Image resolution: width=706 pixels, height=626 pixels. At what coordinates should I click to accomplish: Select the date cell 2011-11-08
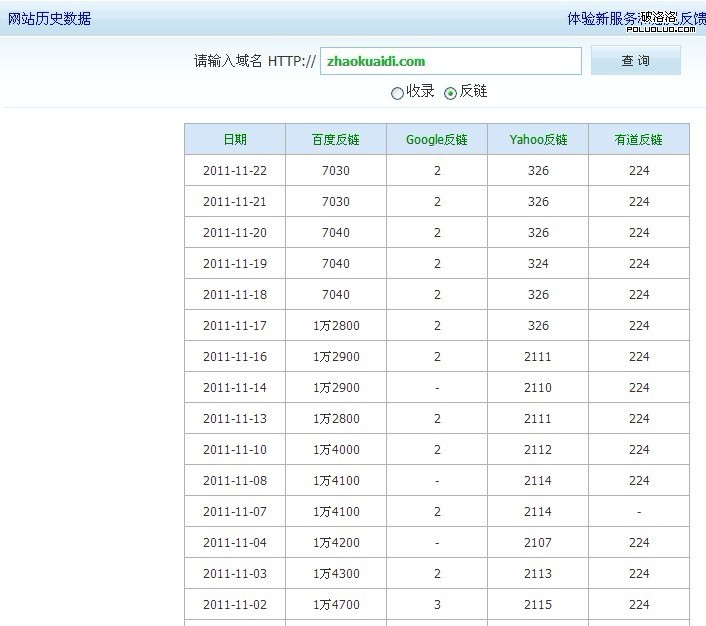point(235,481)
